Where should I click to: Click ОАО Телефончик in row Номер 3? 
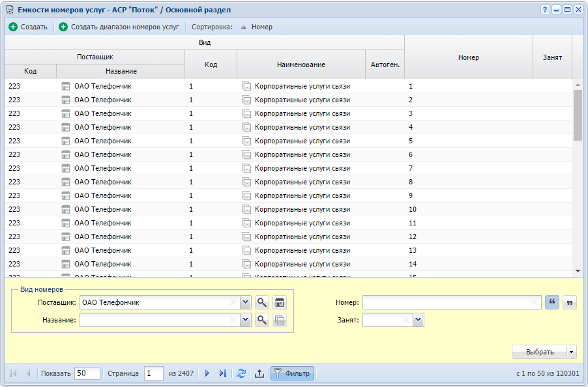[103, 113]
